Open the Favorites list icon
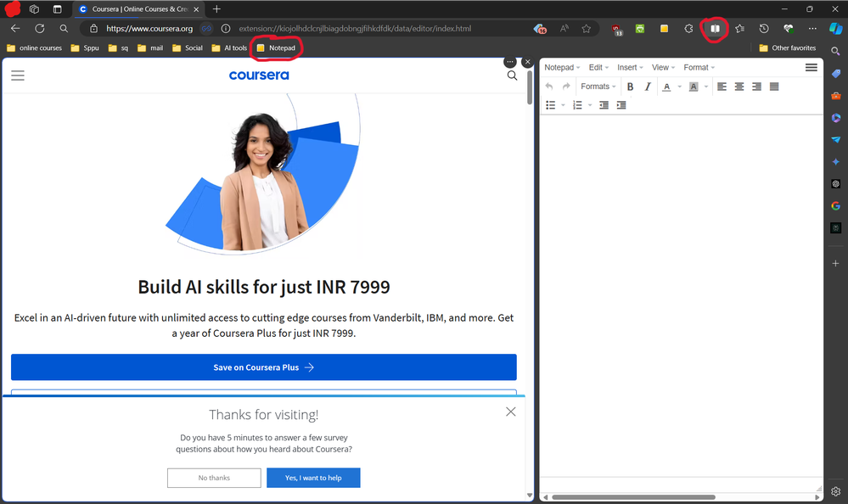This screenshot has width=848, height=504. tap(740, 29)
